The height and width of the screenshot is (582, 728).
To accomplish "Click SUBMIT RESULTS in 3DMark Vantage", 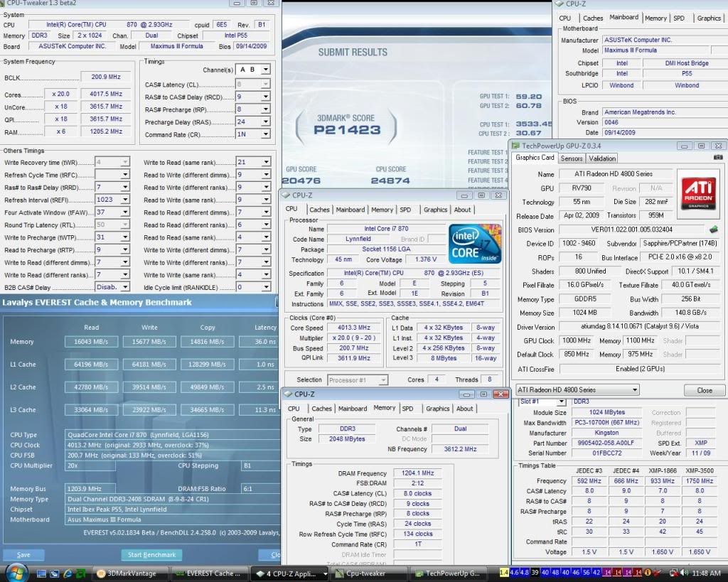I will [353, 53].
